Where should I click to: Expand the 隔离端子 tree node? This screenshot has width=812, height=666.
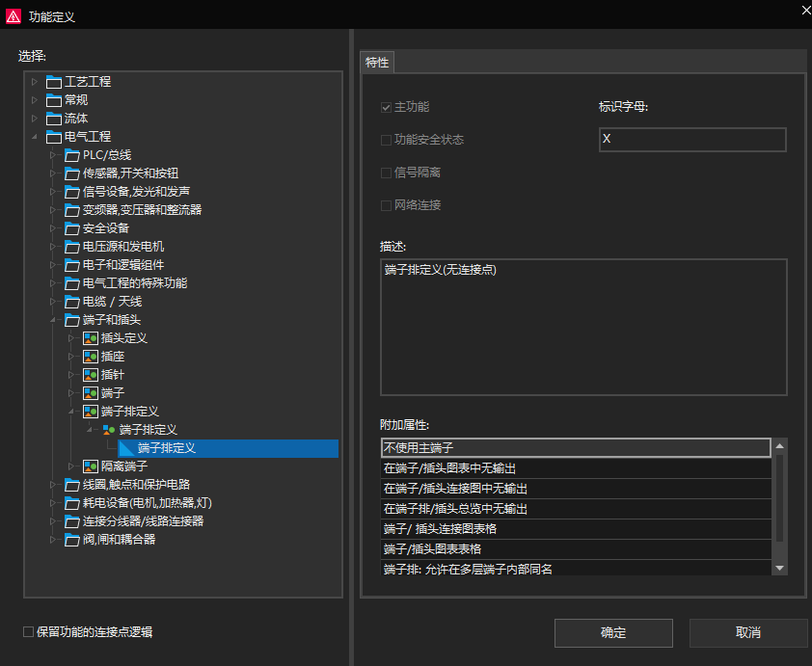pos(71,466)
